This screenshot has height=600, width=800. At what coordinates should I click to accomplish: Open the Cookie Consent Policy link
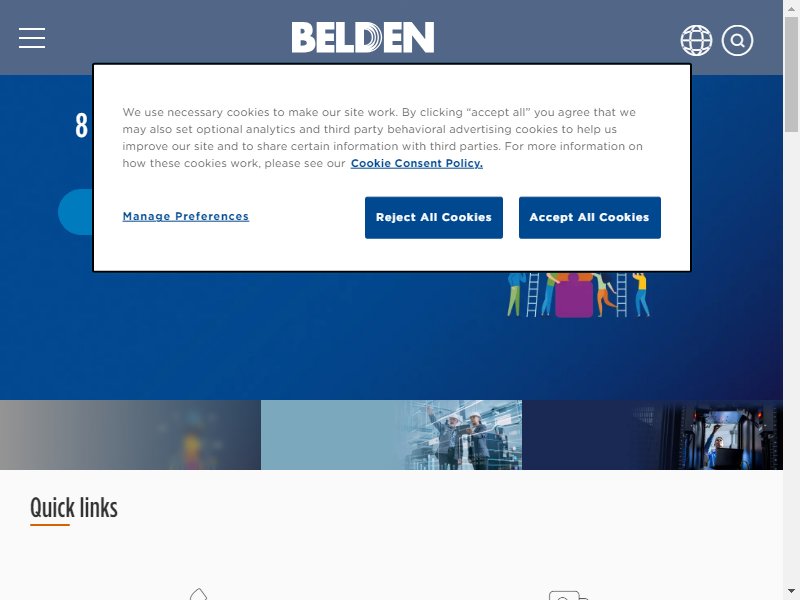416,163
